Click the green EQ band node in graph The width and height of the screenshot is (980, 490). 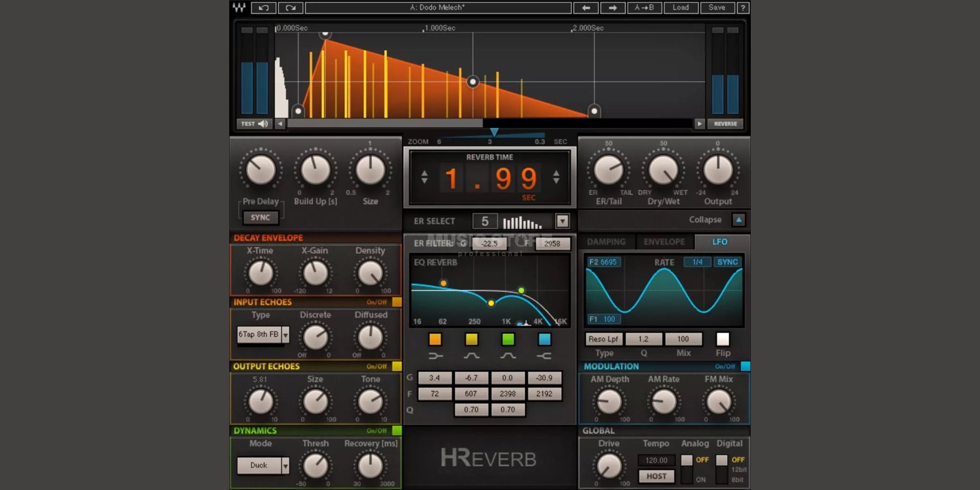tap(522, 290)
